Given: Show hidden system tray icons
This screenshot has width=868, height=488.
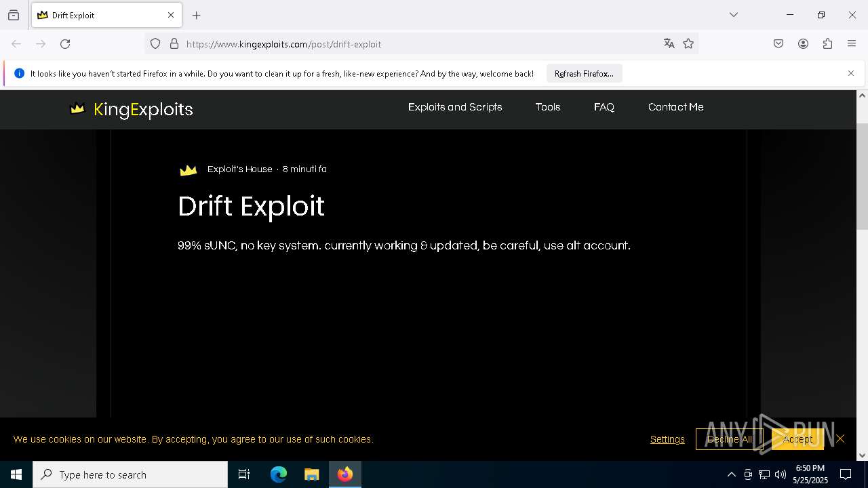Looking at the screenshot, I should (x=732, y=474).
